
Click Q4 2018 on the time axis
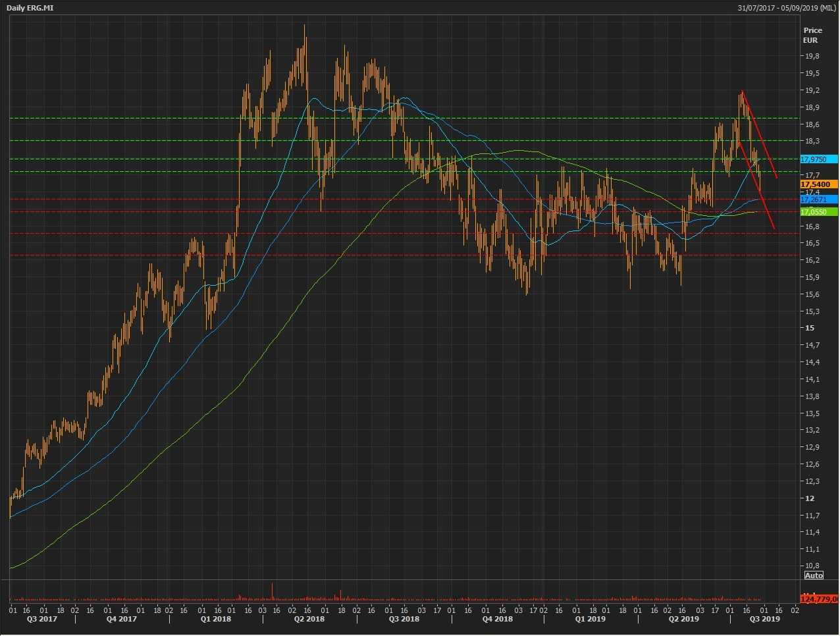tap(497, 619)
